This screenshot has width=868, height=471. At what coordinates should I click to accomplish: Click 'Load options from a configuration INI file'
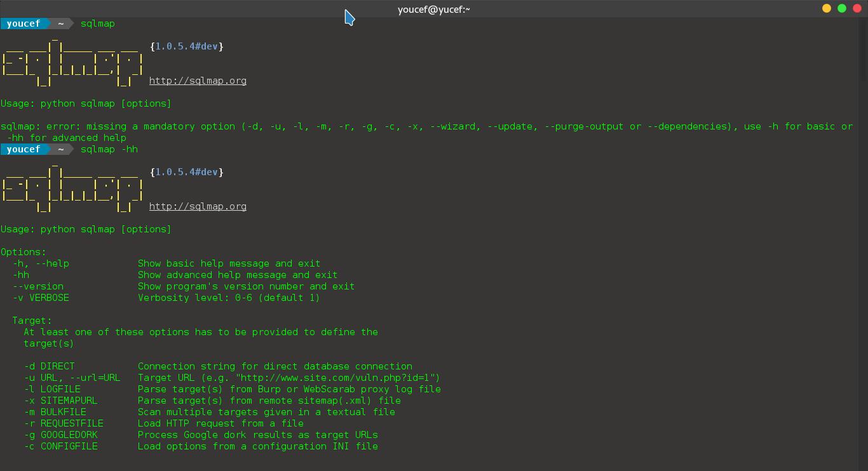point(258,446)
